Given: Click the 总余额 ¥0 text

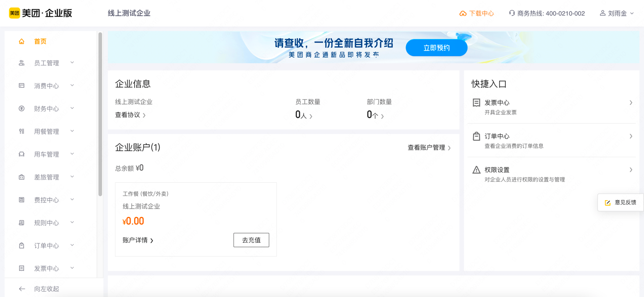Looking at the screenshot, I should pyautogui.click(x=129, y=168).
